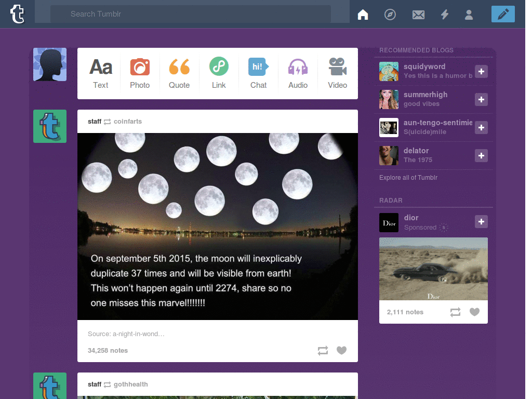Open the Home dashboard icon
Image resolution: width=532 pixels, height=399 pixels.
click(363, 14)
